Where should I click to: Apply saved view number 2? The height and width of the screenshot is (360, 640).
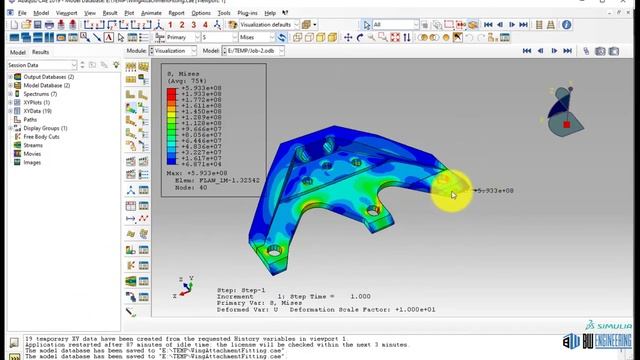[182, 25]
